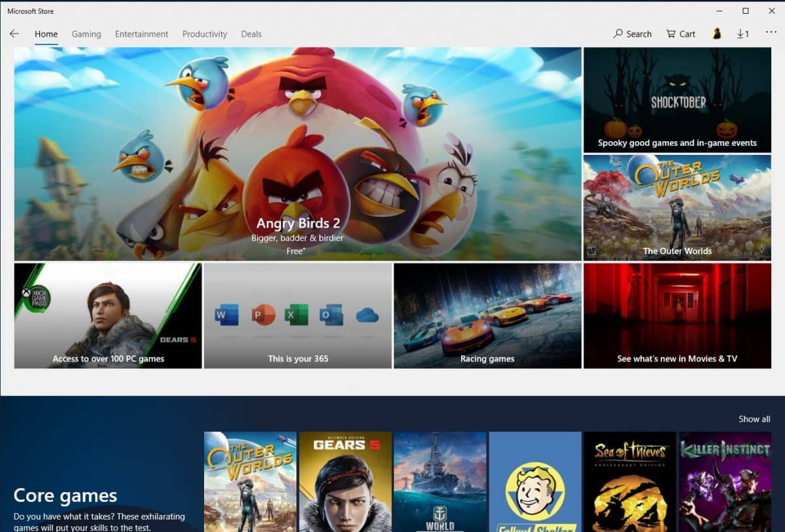Open the Fallout Shelter thumbnail

pos(534,481)
